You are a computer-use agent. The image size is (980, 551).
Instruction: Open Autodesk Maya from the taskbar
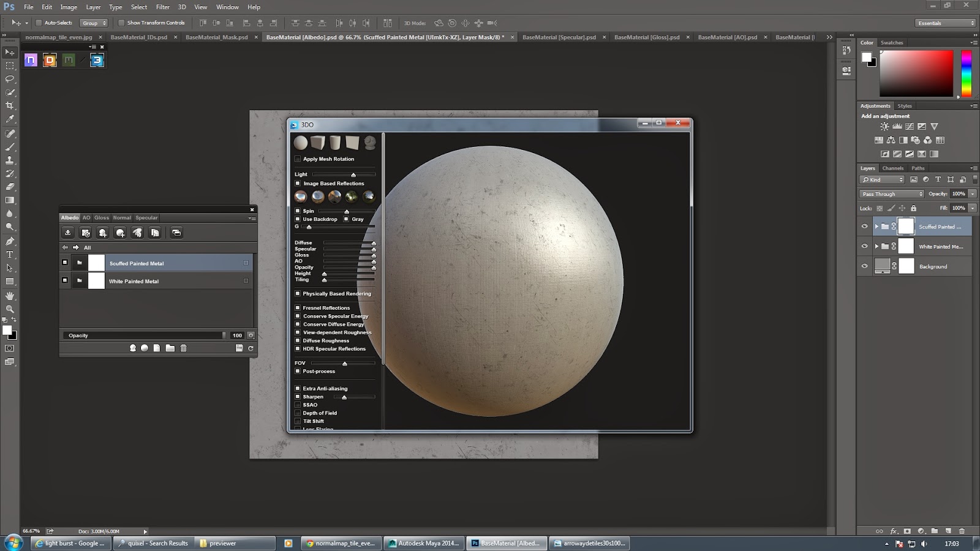424,543
